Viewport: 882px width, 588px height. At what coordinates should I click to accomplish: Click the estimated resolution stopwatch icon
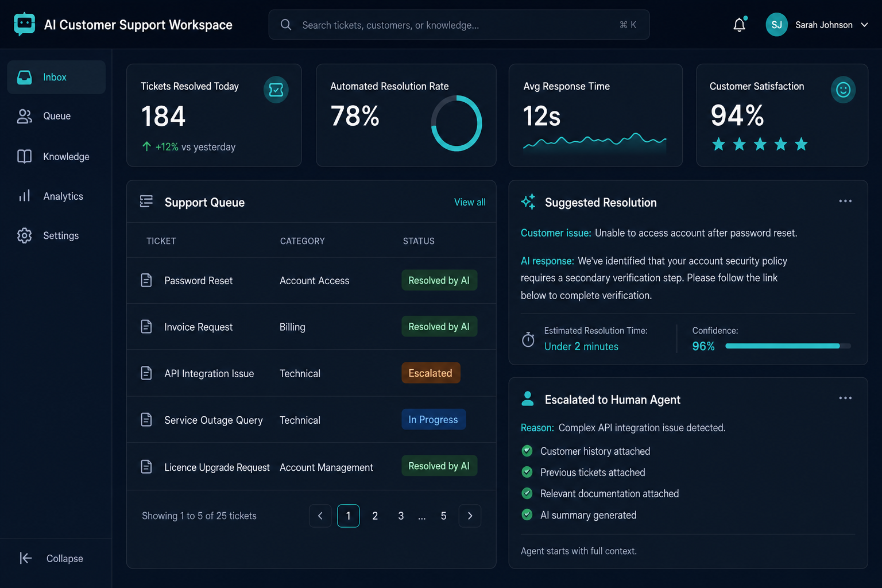click(528, 339)
